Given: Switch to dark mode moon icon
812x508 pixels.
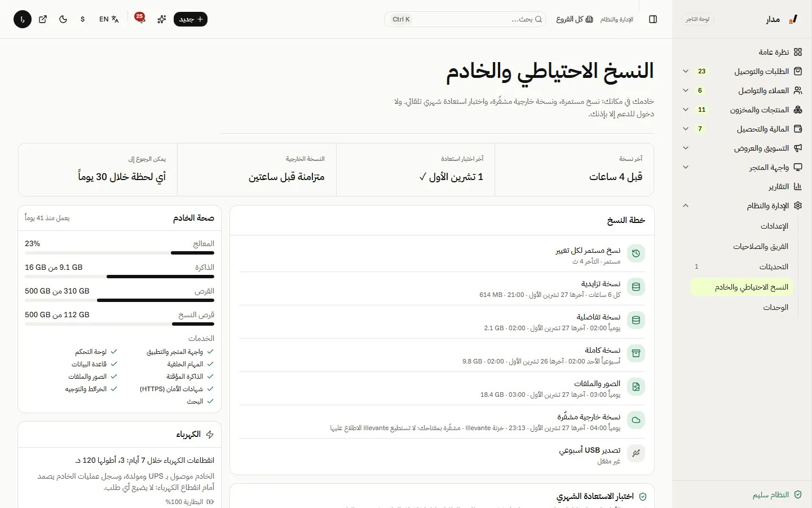Looking at the screenshot, I should [x=63, y=19].
